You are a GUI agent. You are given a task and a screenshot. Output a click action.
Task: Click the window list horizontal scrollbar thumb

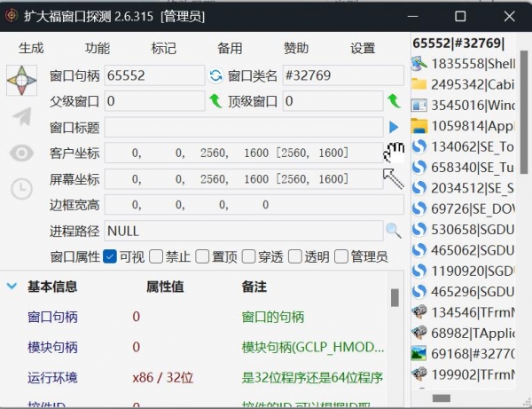(x=442, y=398)
